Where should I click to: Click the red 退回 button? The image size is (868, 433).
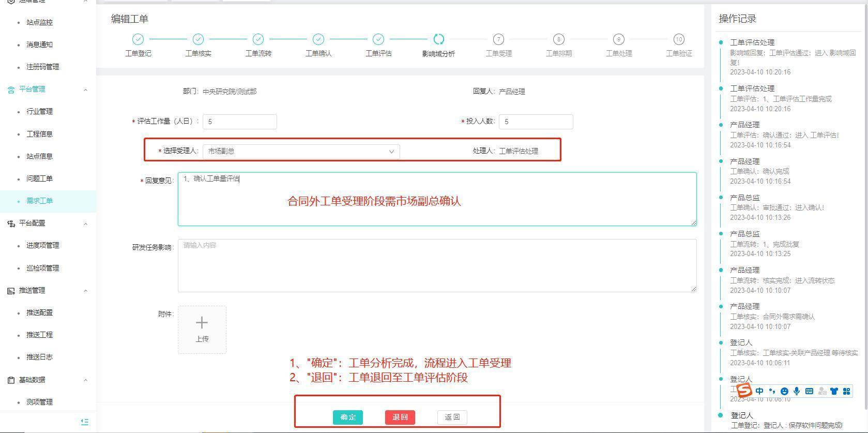400,417
